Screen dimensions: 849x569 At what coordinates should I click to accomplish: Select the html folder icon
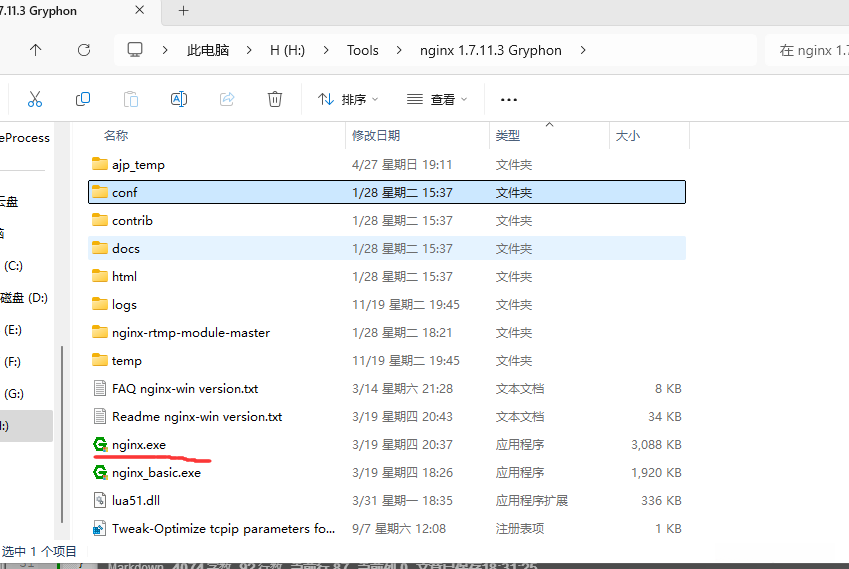point(100,276)
